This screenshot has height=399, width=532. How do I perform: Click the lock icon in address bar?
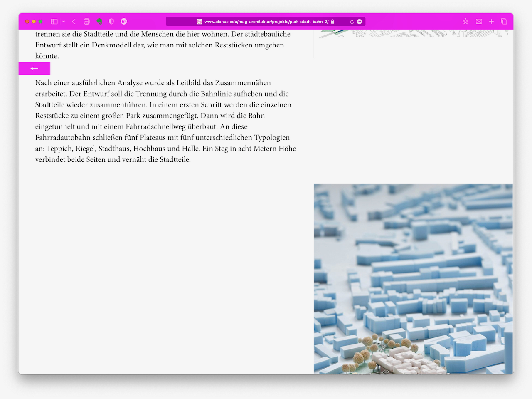[332, 22]
